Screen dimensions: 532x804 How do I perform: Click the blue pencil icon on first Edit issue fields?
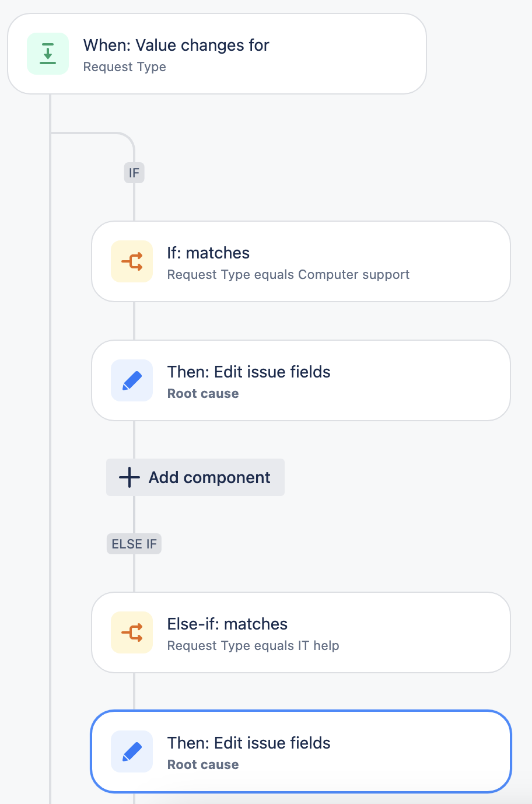[x=131, y=380]
